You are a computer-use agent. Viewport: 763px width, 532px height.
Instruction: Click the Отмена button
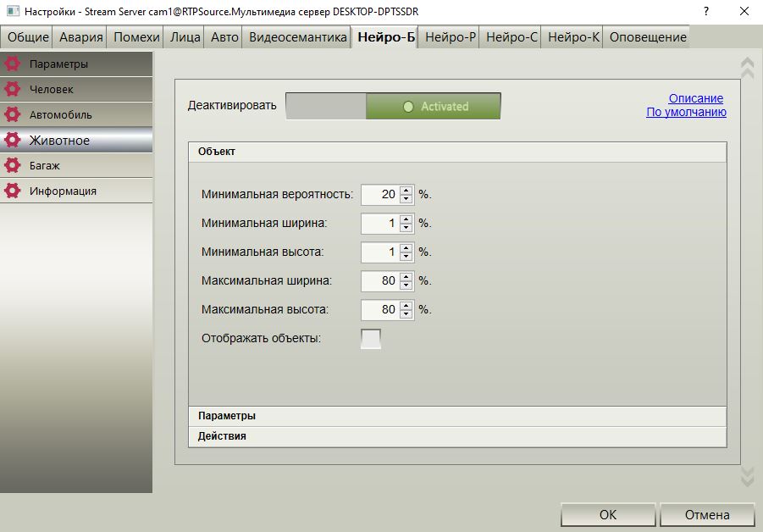[707, 514]
